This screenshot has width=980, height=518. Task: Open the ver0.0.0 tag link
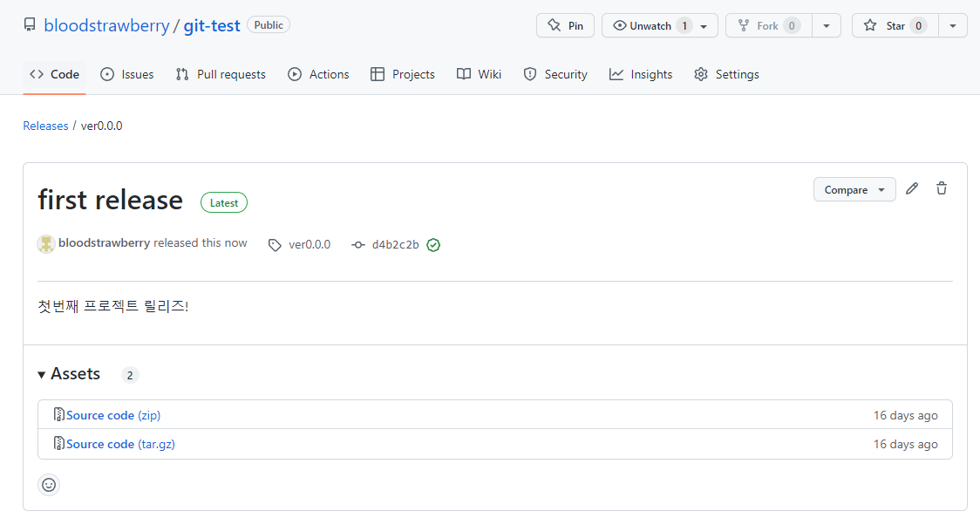[310, 245]
